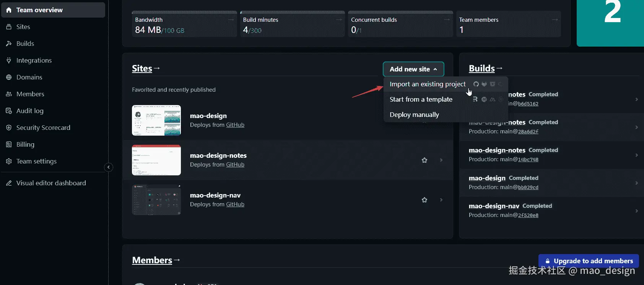Open the mao-design-notes site thumbnail
The image size is (644, 285).
[156, 160]
